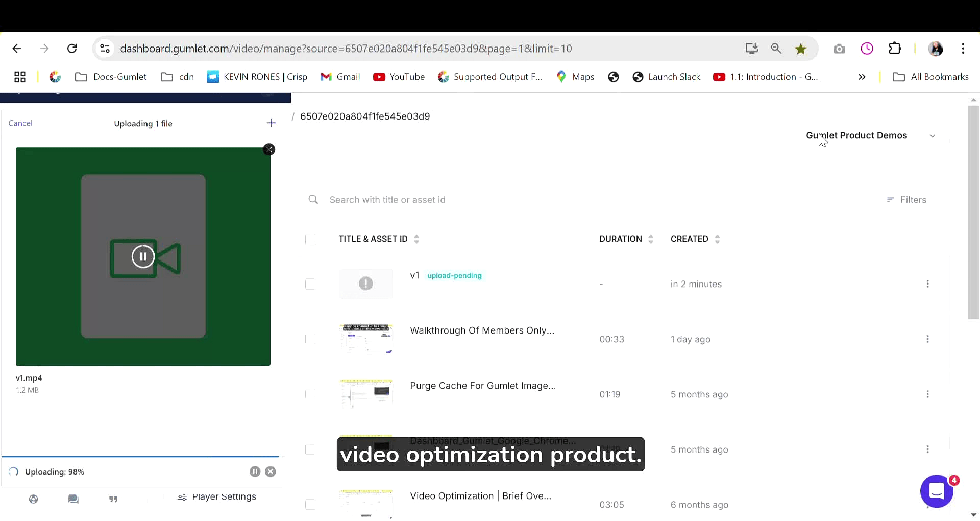
Task: Open the Docs-Gumlet bookmark folder
Action: (111, 77)
